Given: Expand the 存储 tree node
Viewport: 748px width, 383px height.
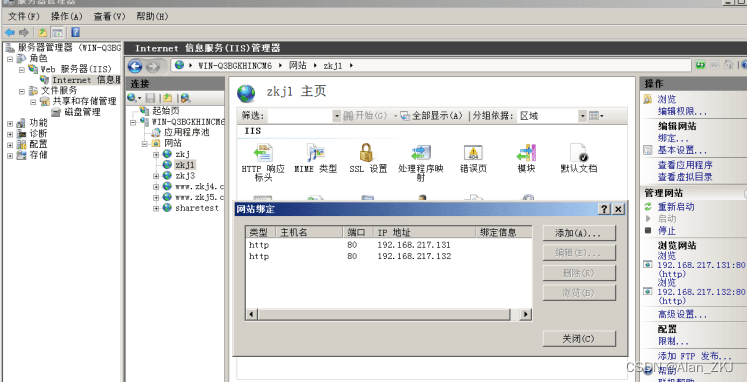Looking at the screenshot, I should click(x=10, y=155).
